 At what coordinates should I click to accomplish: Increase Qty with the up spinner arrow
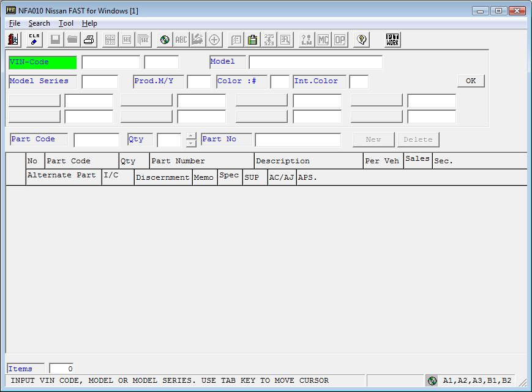[x=191, y=136]
